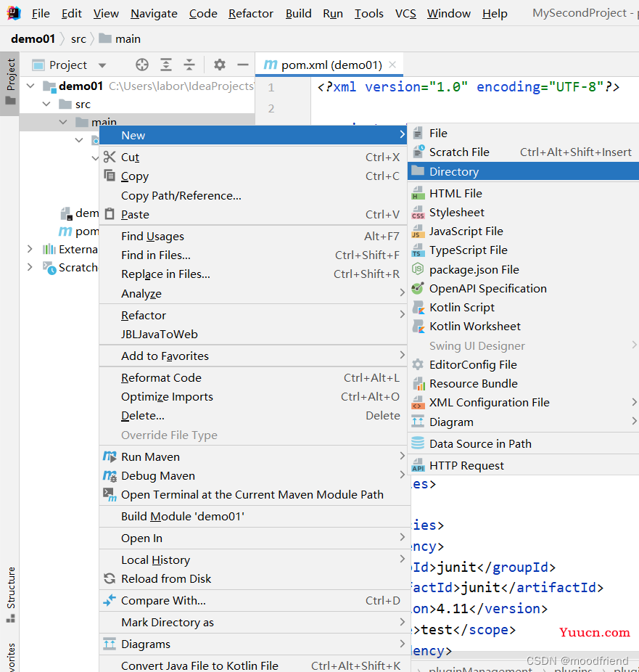Image resolution: width=639 pixels, height=672 pixels.
Task: Click the OpenAPI Specification icon
Action: click(x=418, y=288)
